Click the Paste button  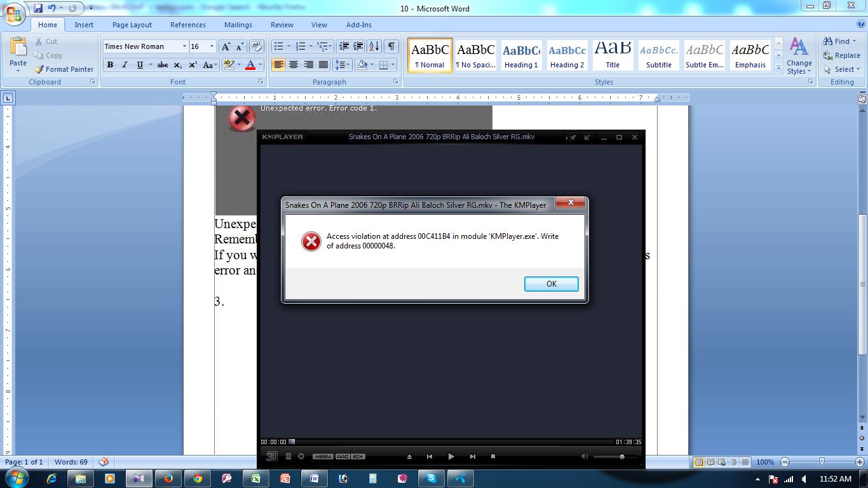click(x=18, y=53)
